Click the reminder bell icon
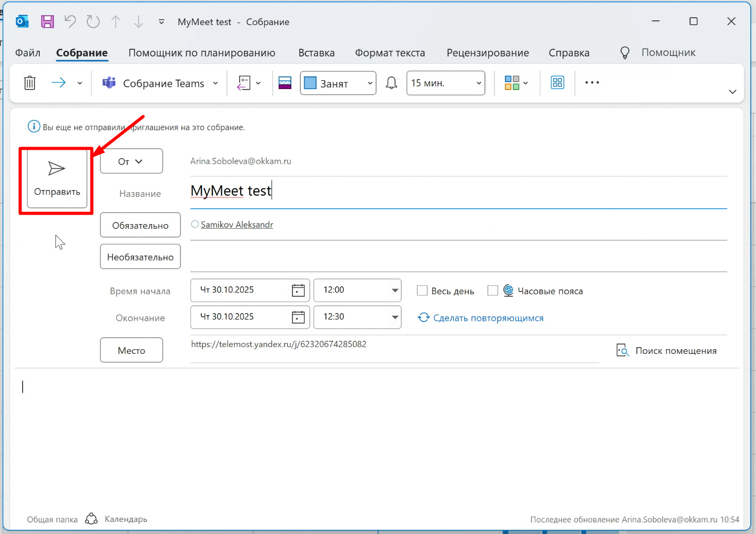 pos(391,83)
